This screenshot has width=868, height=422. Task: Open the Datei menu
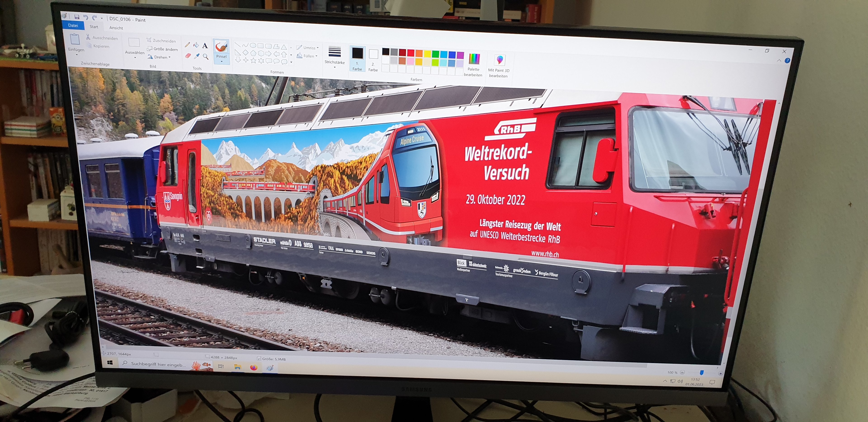(x=73, y=25)
